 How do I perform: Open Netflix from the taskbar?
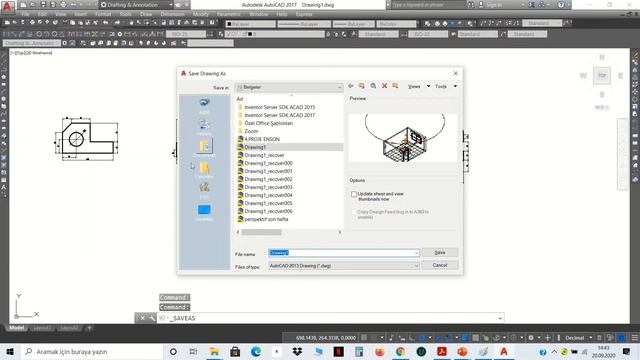point(338,351)
